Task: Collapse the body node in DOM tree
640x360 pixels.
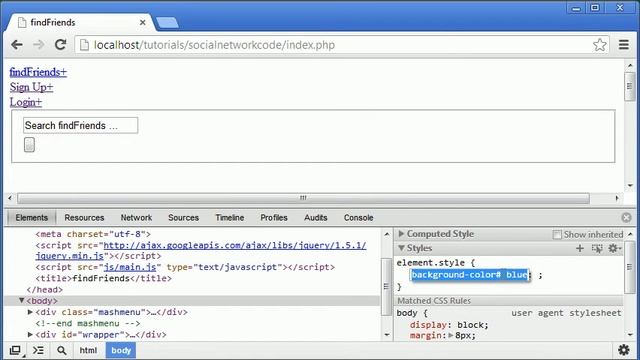Action: [x=21, y=301]
